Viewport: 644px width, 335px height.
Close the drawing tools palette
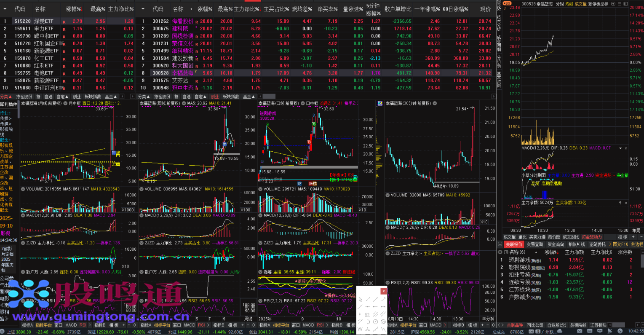383,291
